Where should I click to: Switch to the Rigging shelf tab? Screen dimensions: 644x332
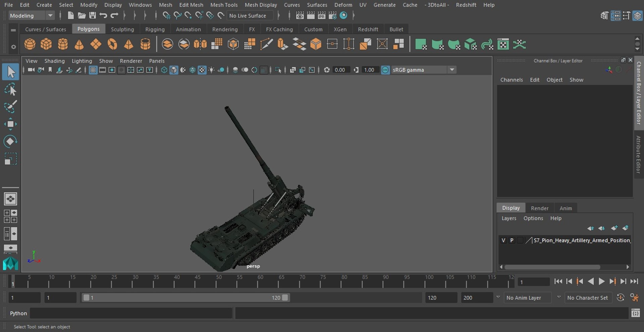coord(155,29)
